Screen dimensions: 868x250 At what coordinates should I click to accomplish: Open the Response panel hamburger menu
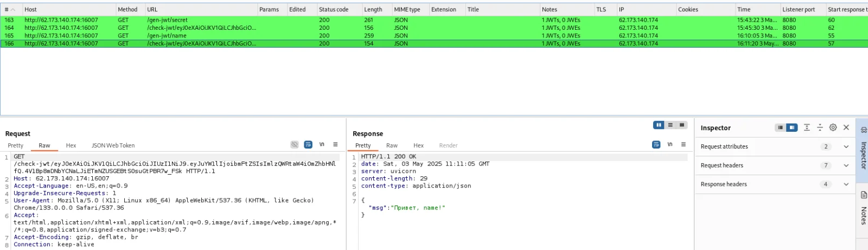point(684,145)
